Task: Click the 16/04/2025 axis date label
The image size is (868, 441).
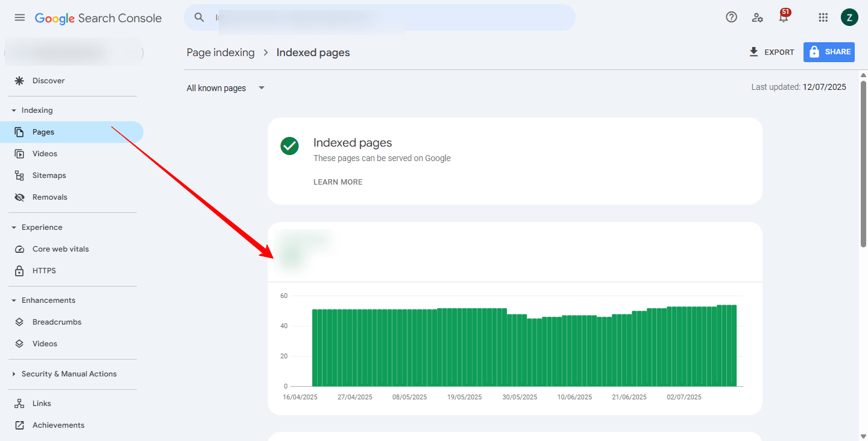Action: 300,397
